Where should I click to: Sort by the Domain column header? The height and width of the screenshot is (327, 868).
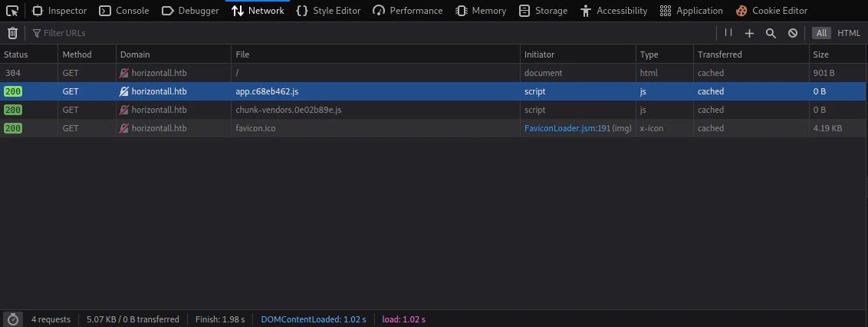point(173,54)
